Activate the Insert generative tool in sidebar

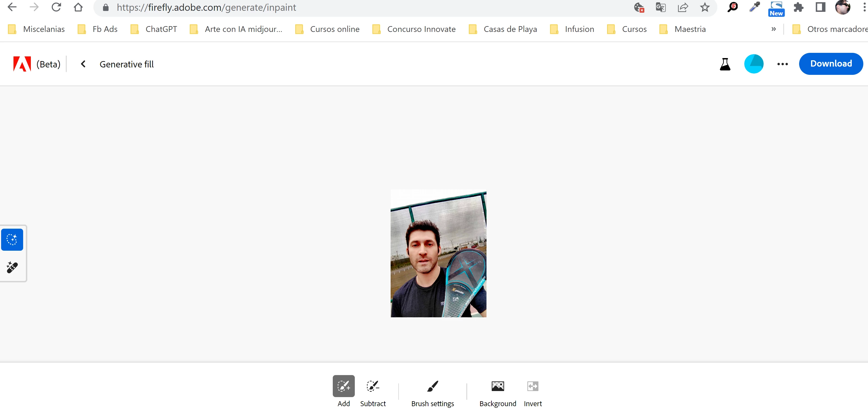(12, 239)
